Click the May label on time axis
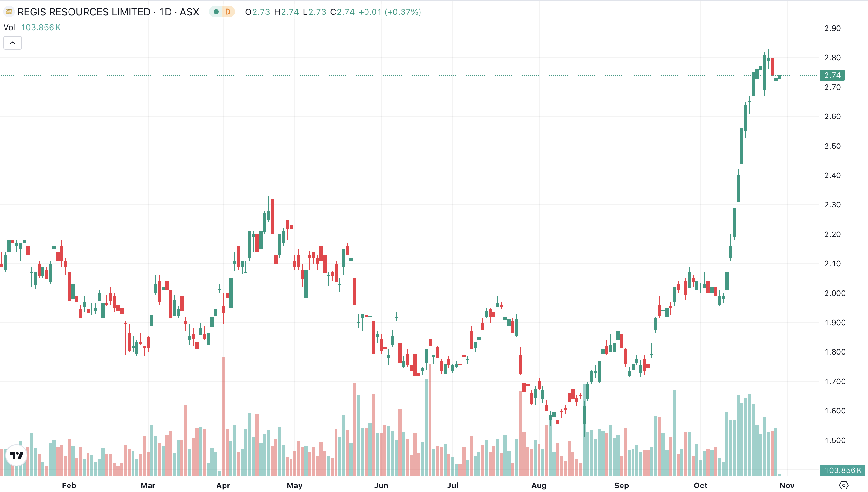The height and width of the screenshot is (492, 868). pos(294,485)
